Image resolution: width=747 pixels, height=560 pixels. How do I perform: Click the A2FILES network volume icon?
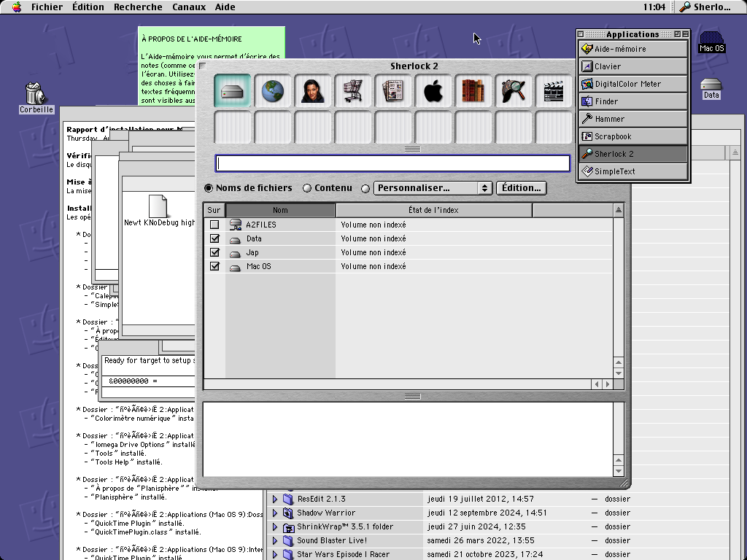point(236,225)
